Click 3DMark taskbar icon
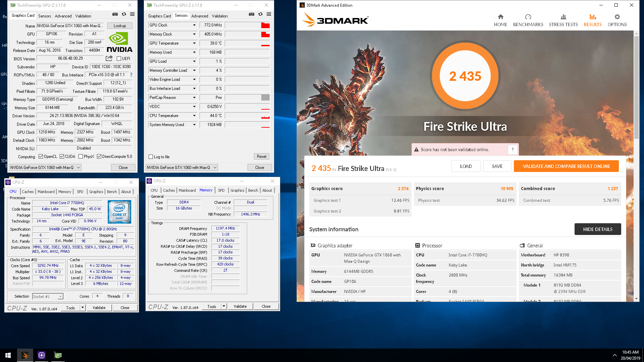Screen dimensions: 644x362 click(25, 355)
